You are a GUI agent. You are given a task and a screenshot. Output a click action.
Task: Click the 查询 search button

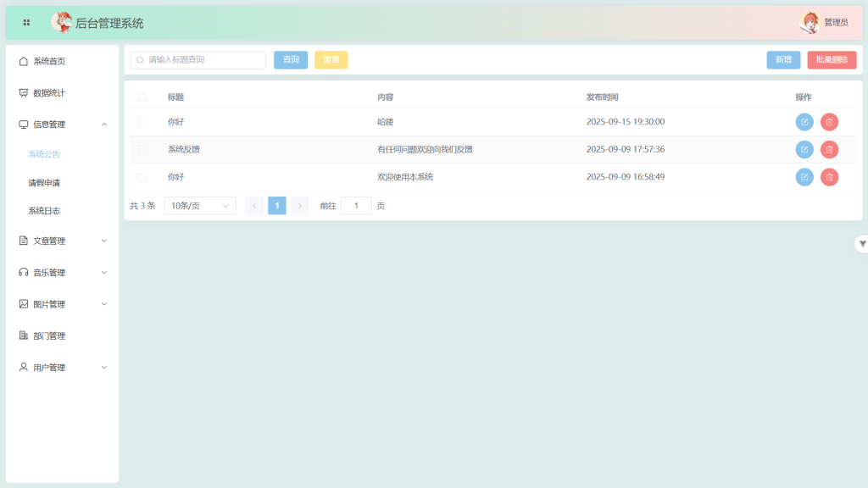[x=291, y=60]
